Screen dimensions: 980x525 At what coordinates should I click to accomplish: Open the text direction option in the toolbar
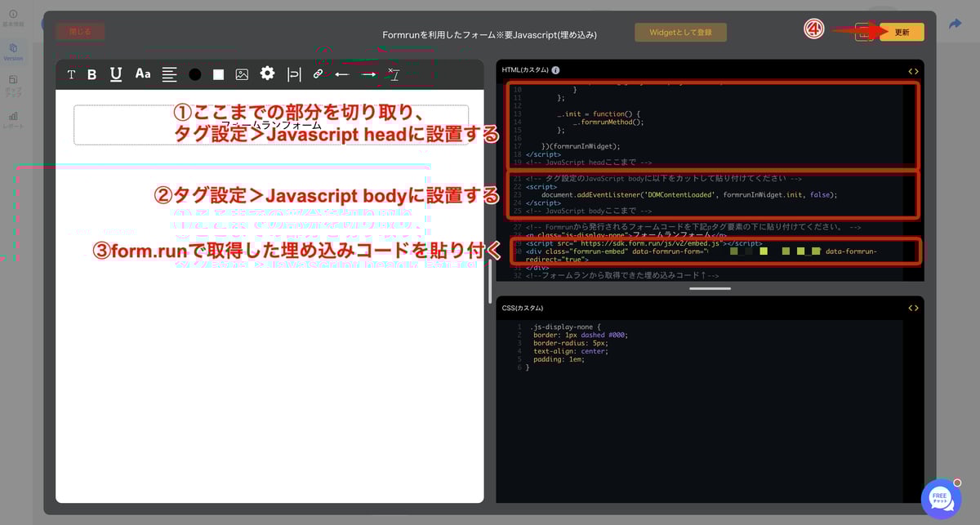294,74
